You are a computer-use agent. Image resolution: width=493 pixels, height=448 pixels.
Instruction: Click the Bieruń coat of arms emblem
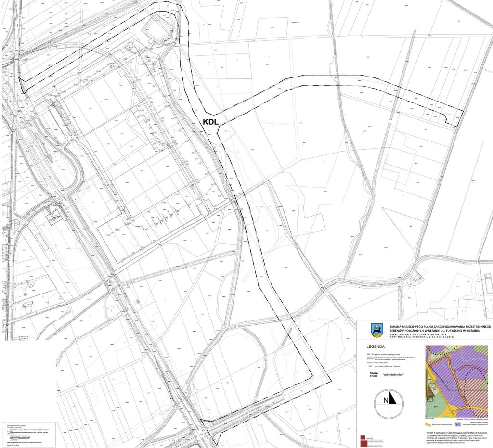click(x=377, y=331)
